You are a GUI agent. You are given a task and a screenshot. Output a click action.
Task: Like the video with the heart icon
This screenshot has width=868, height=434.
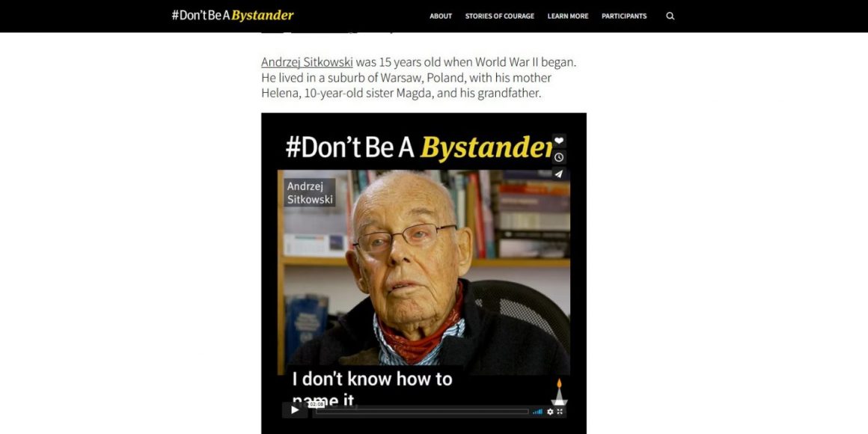(559, 141)
